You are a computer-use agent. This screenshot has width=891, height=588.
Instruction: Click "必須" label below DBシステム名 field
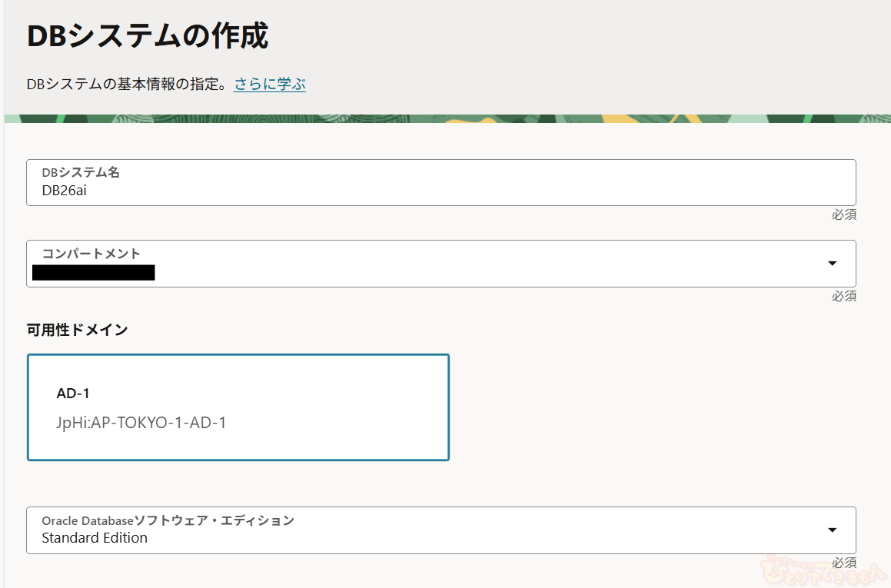pyautogui.click(x=843, y=215)
